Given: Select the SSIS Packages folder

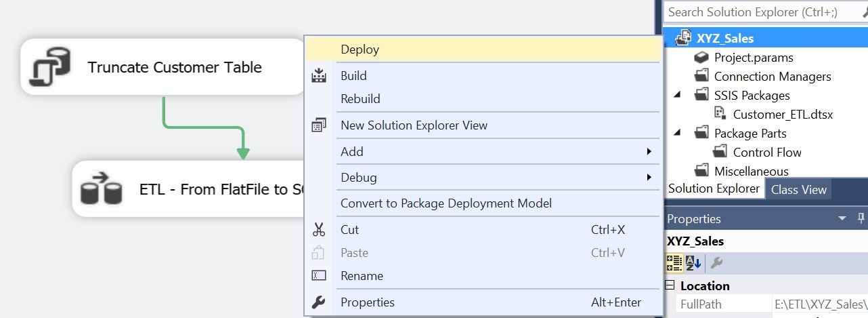Looking at the screenshot, I should [752, 96].
